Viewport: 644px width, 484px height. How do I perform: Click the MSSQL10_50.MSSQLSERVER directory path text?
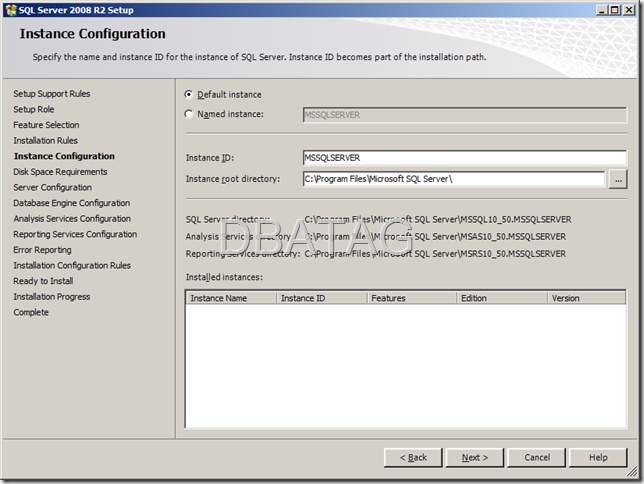pyautogui.click(x=438, y=219)
